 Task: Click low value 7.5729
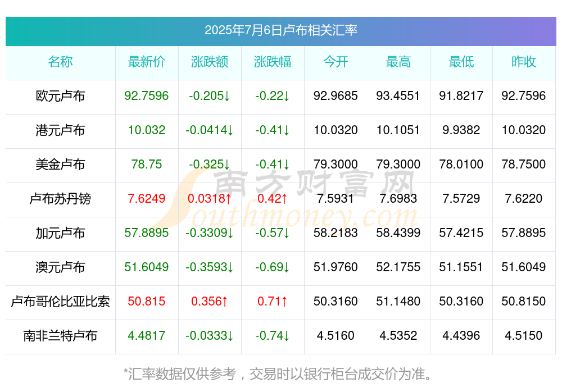click(461, 198)
